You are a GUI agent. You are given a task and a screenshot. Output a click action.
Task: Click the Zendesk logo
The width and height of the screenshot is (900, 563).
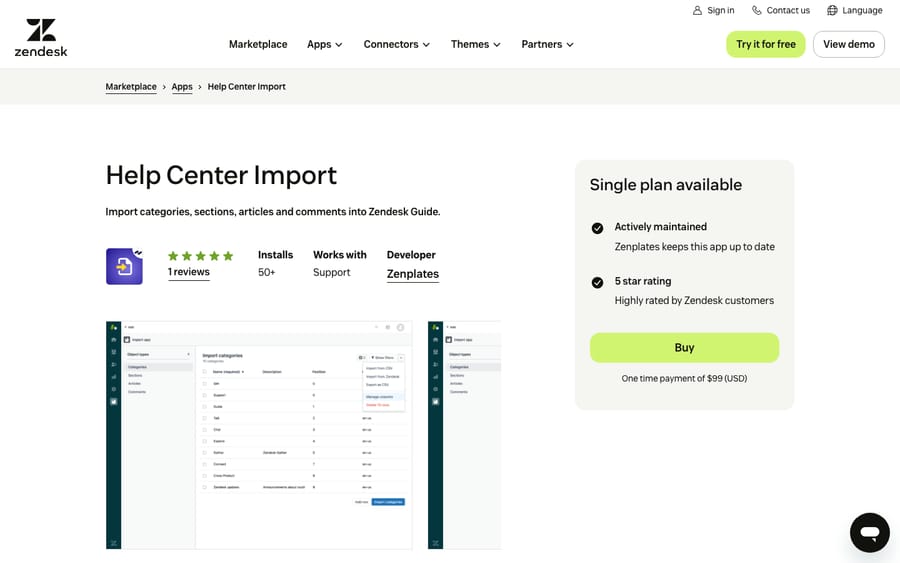point(41,38)
